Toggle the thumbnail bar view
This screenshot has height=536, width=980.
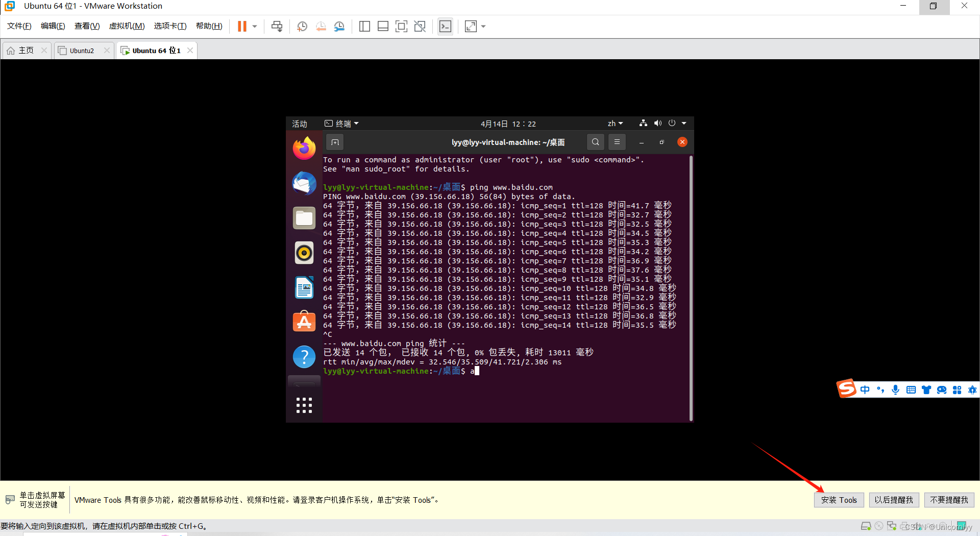coord(383,27)
